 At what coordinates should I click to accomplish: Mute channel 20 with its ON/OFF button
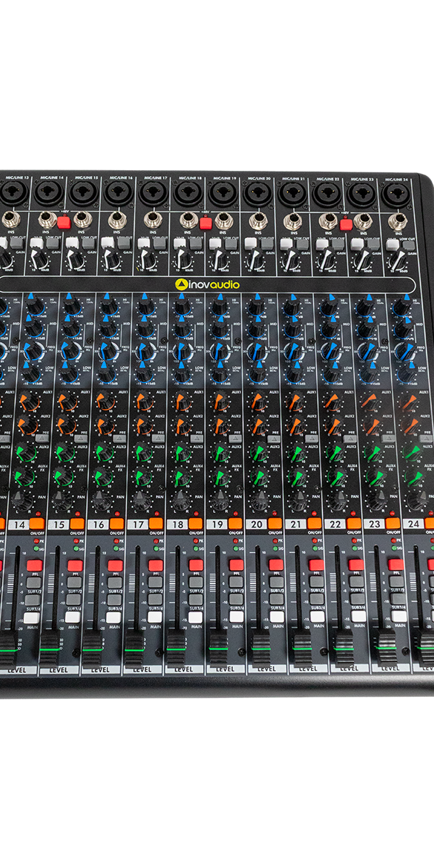(x=275, y=524)
